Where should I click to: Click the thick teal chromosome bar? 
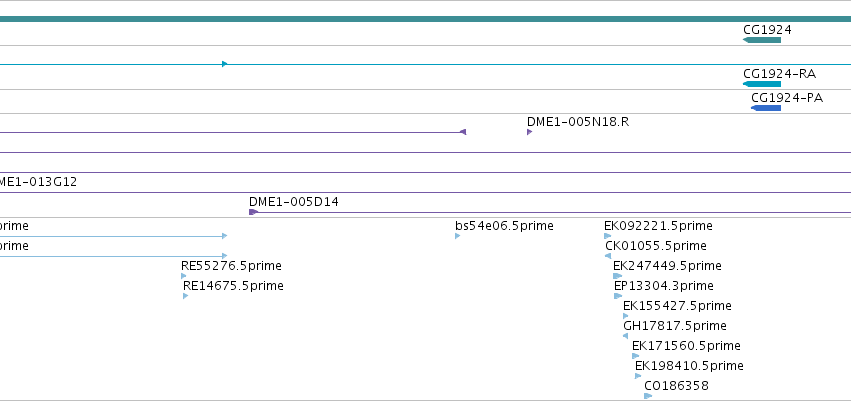click(x=426, y=19)
